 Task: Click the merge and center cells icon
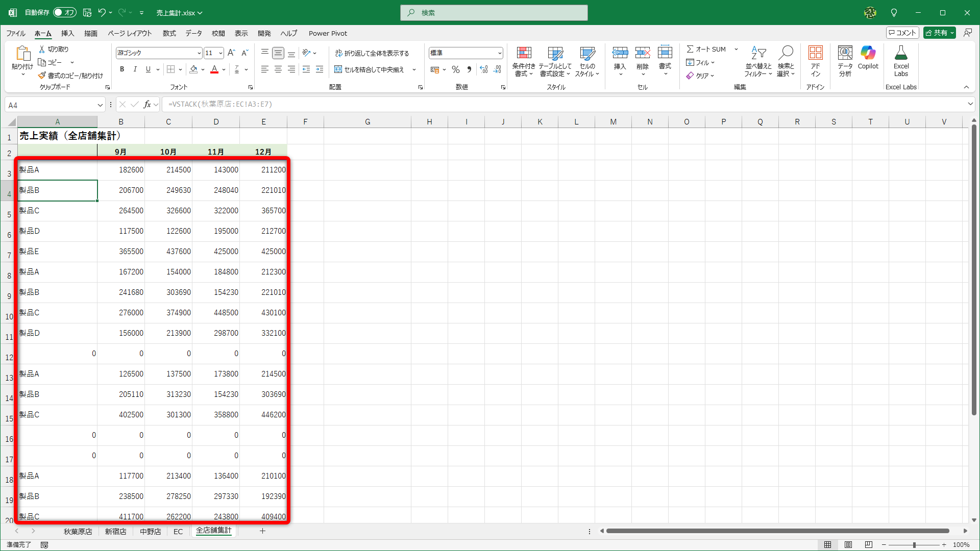pyautogui.click(x=338, y=69)
